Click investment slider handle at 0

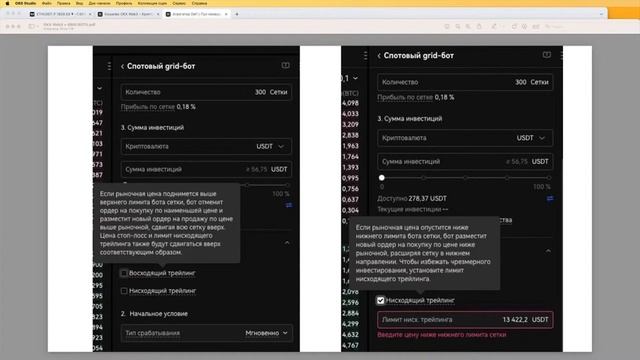pyautogui.click(x=382, y=178)
